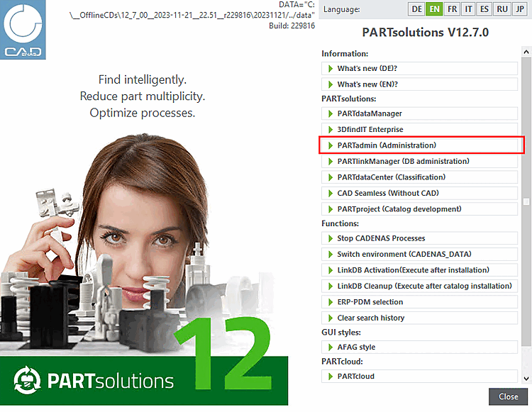The height and width of the screenshot is (412, 532).
Task: Click the CADENAS logo icon
Action: point(23,30)
